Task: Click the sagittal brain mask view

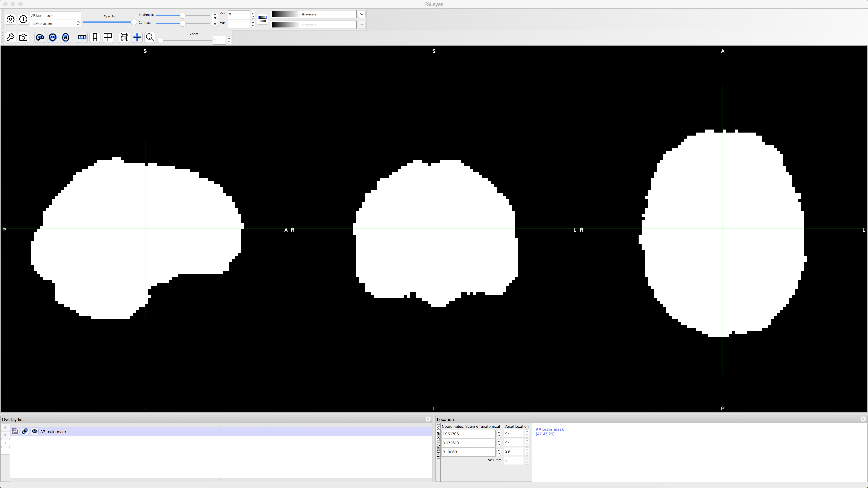Action: tap(138, 238)
